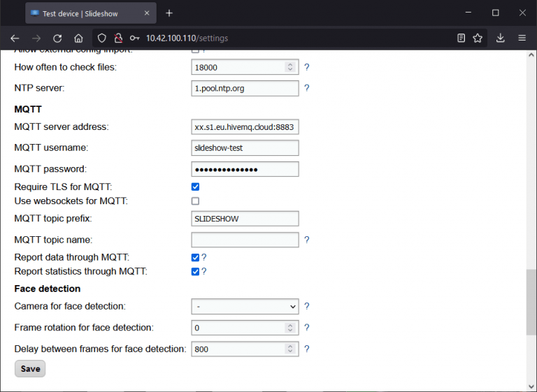The width and height of the screenshot is (537, 392).
Task: Open the Firefox downloads panel
Action: tap(501, 38)
